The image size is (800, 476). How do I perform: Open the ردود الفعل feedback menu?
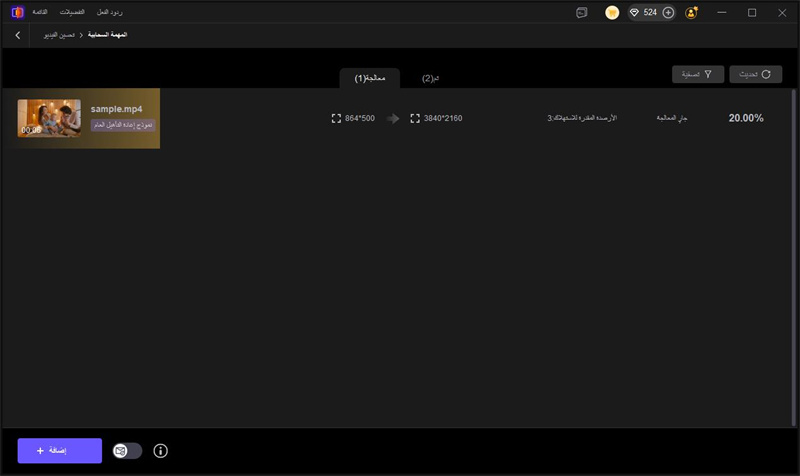tap(110, 11)
